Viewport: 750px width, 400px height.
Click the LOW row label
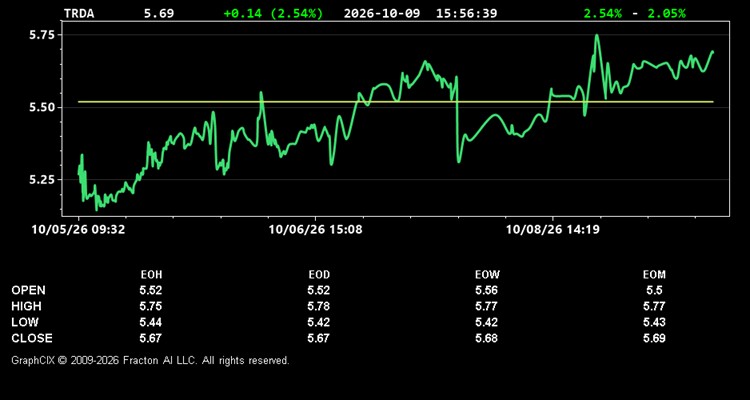click(x=25, y=322)
